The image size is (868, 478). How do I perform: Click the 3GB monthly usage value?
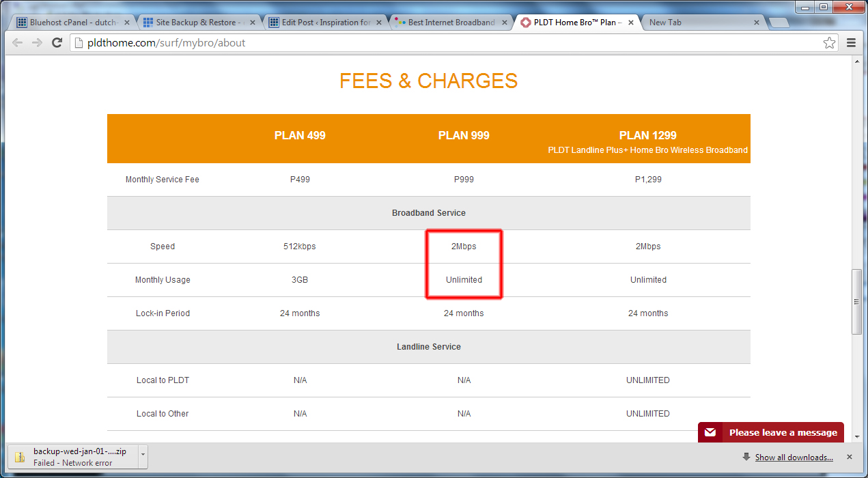300,280
